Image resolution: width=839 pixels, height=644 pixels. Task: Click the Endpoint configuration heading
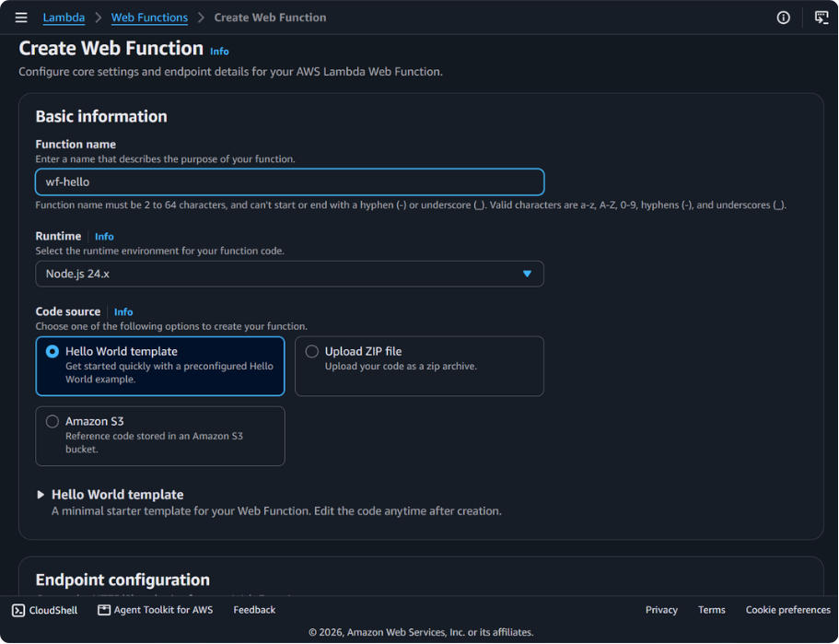point(122,580)
